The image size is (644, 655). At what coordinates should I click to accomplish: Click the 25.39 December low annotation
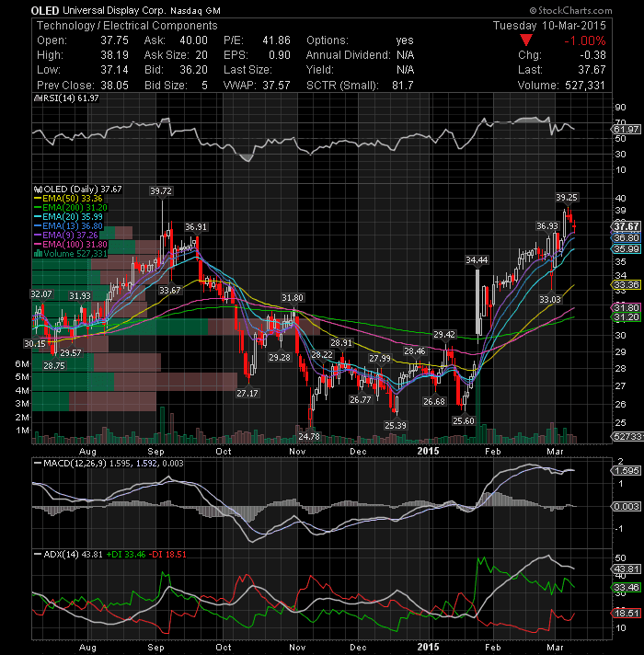coord(396,425)
